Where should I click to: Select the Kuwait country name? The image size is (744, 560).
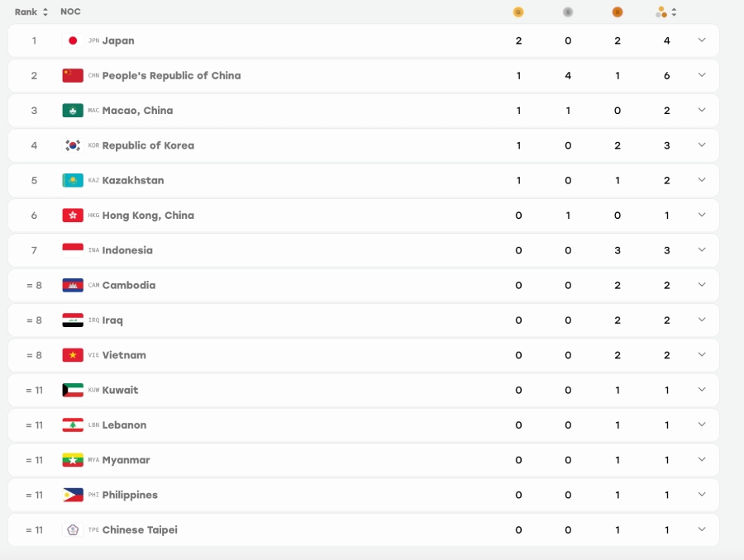tap(120, 390)
